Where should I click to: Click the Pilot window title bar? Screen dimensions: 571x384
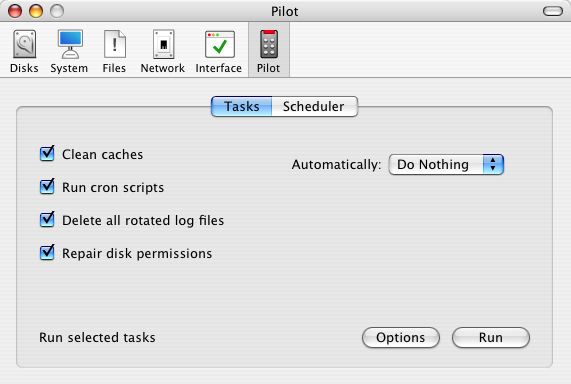(x=284, y=11)
